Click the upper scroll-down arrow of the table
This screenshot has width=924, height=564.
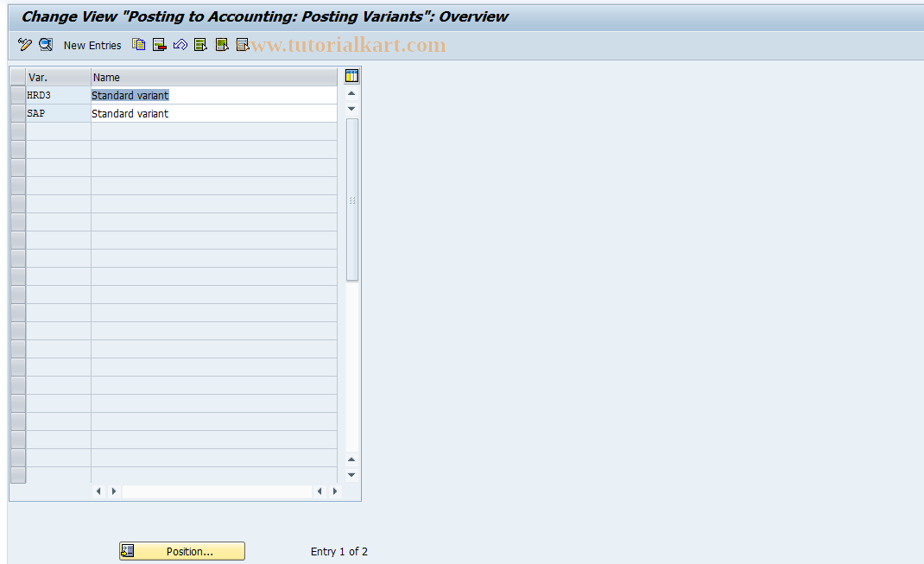click(351, 109)
